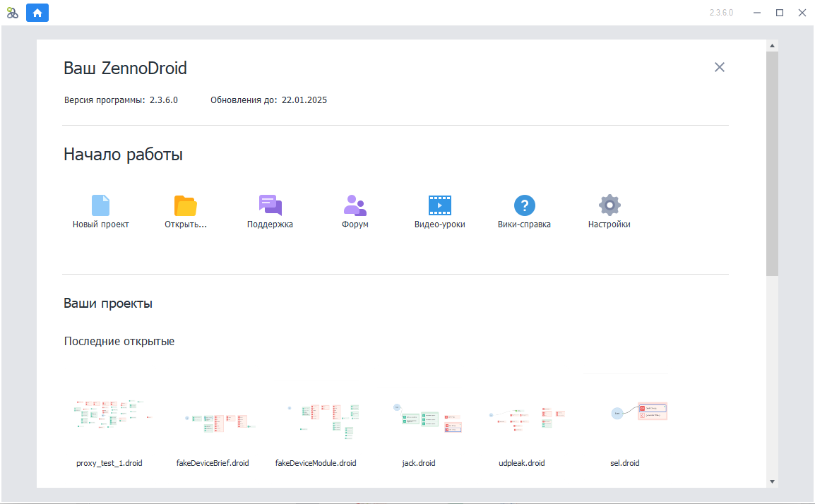Viewport: 815px width, 504px height.
Task: Click the scrollbar down arrow
Action: 772,481
